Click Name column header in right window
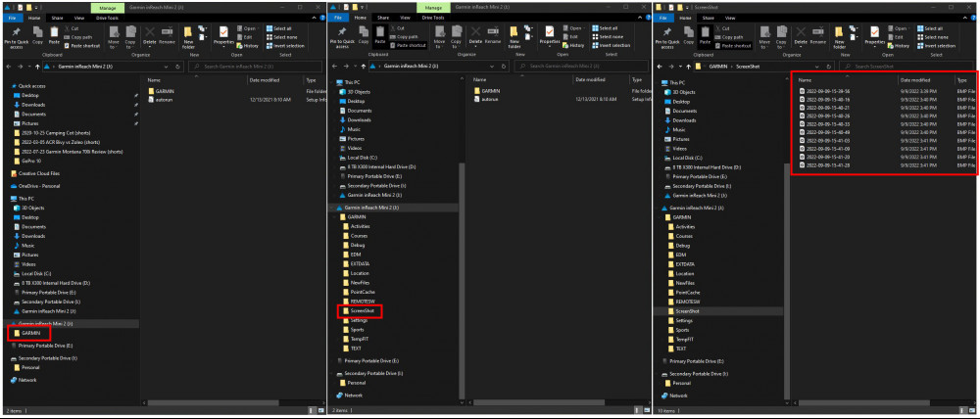The image size is (980, 419). tap(806, 80)
